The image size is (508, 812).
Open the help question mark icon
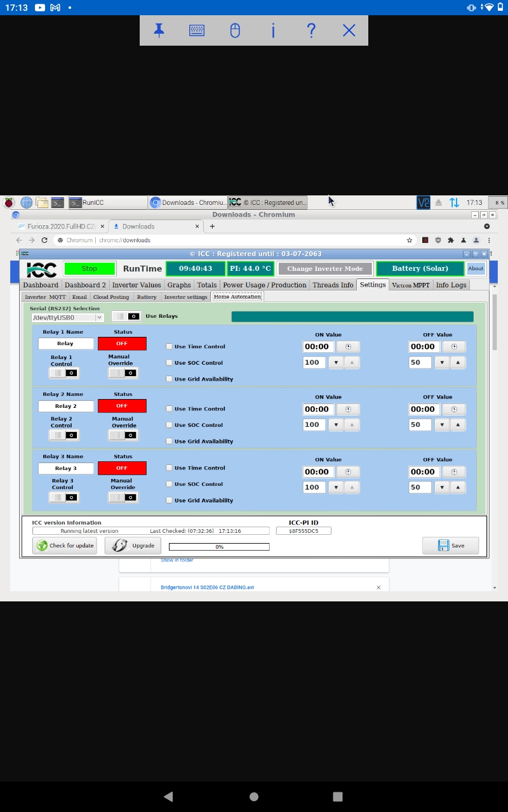click(311, 30)
